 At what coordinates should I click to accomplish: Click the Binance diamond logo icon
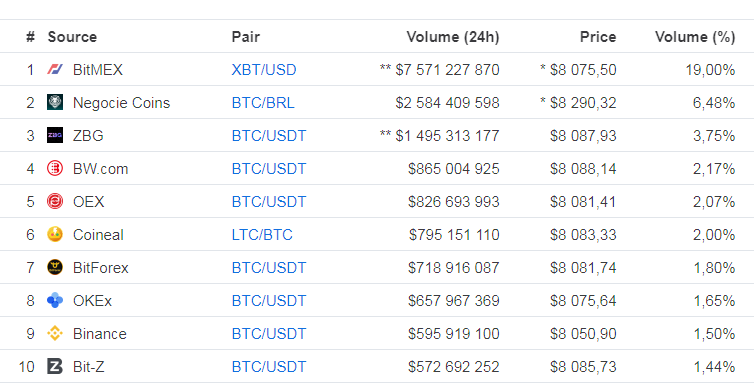(x=55, y=334)
